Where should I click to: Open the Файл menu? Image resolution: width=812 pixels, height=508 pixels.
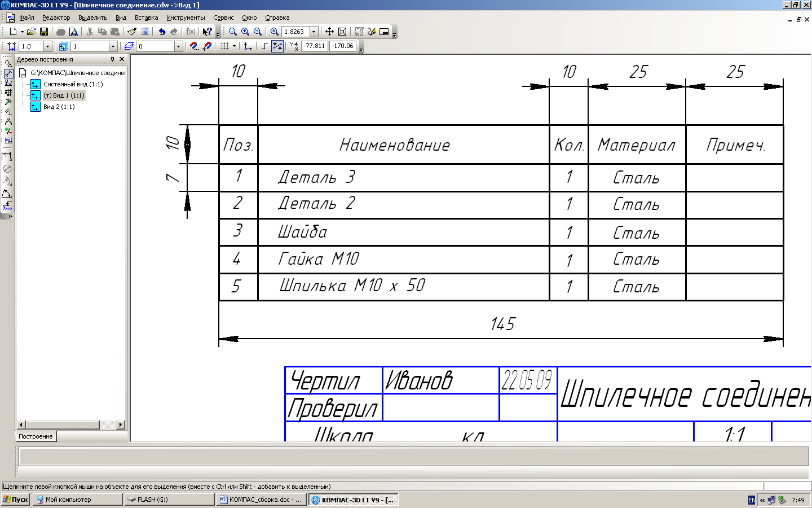point(27,17)
